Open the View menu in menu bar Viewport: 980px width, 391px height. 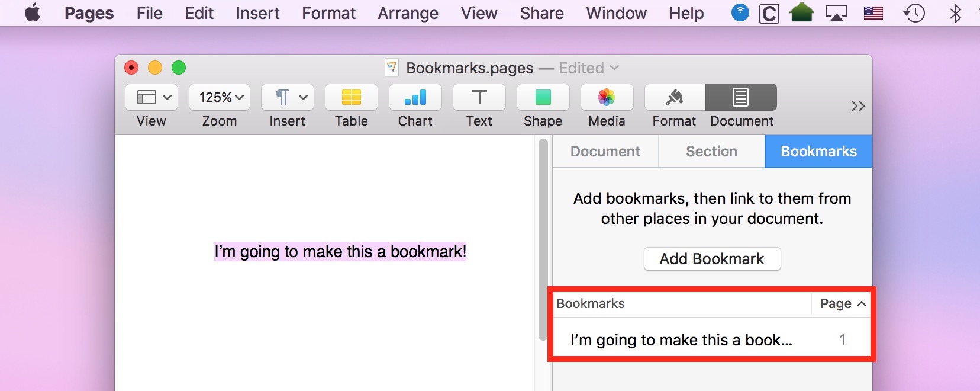tap(479, 13)
